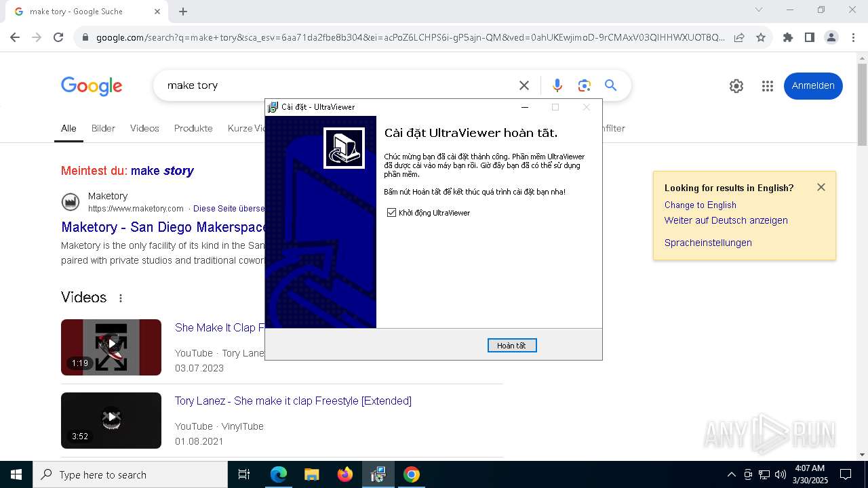The image size is (868, 488).
Task: Share this page icon in address bar
Action: (x=739, y=38)
